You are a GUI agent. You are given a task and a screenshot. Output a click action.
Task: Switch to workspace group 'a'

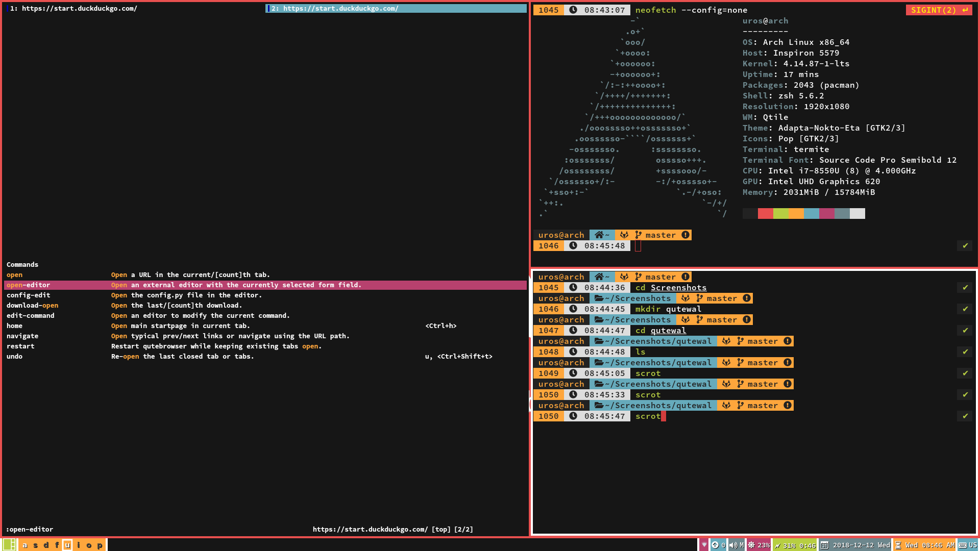tap(24, 545)
